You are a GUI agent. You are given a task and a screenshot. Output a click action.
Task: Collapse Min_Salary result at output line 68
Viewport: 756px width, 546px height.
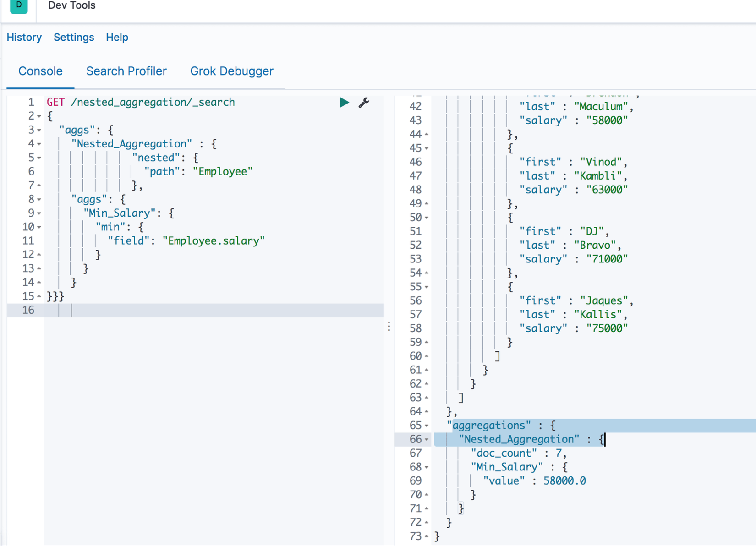coord(427,467)
